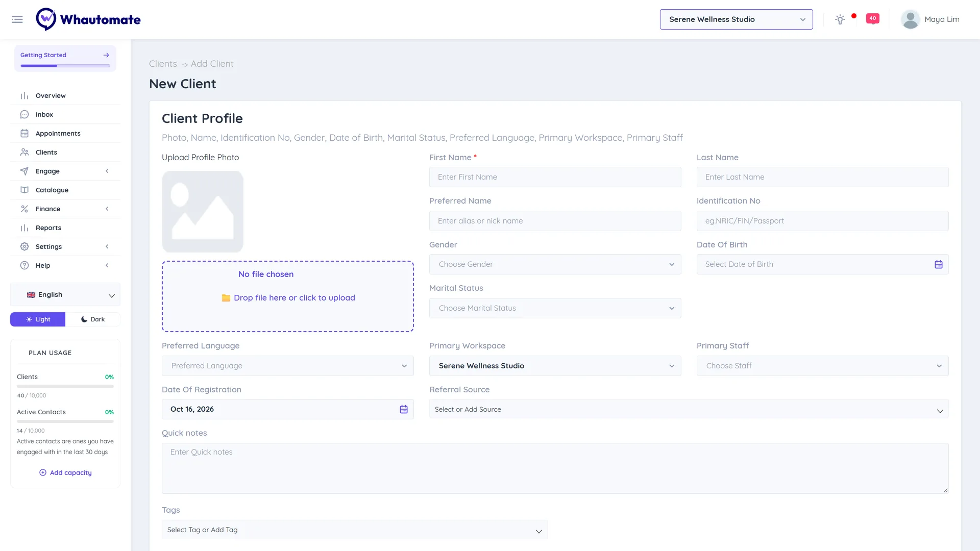Open notifications badge showing 40

click(873, 19)
